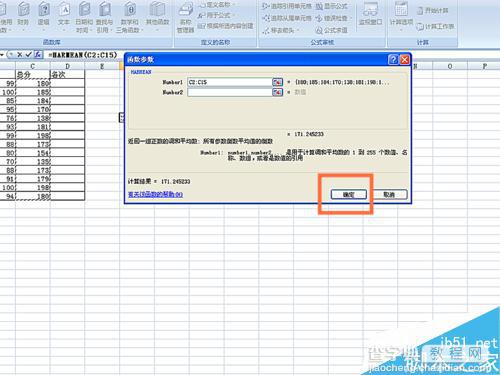Click Trace Precedents (追踪引用单元格)
The height and width of the screenshot is (375, 500).
(x=287, y=6)
